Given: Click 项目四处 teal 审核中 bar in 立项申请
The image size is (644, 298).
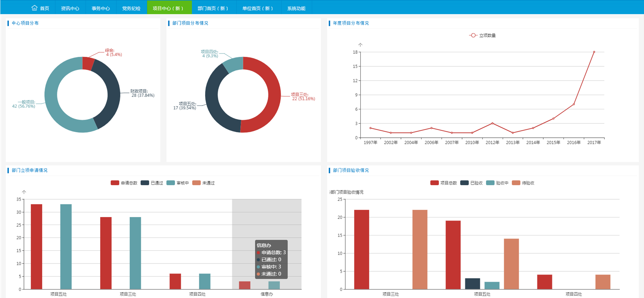Looking at the screenshot, I should (205, 281).
